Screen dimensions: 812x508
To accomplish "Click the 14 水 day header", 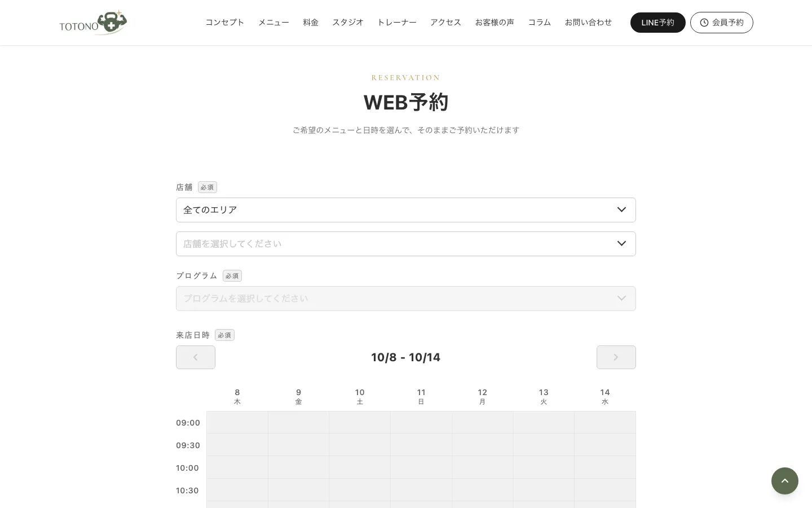I will click(x=605, y=396).
